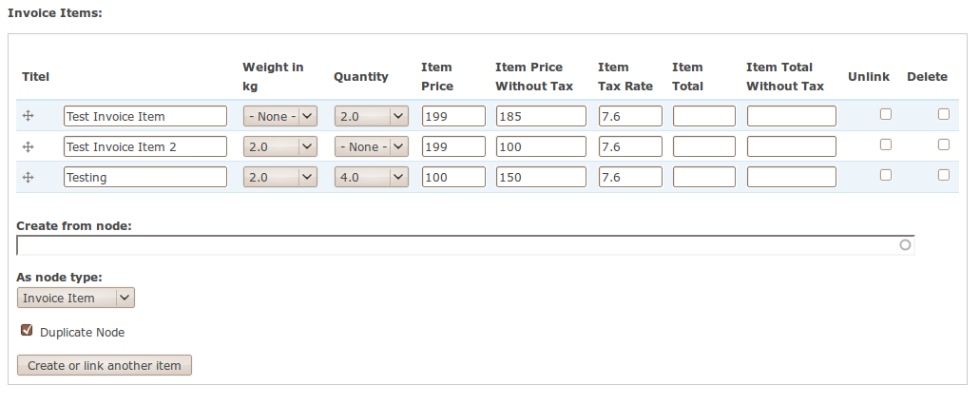The height and width of the screenshot is (405, 980).
Task: Click the empty Item Total field in first row
Action: click(703, 116)
